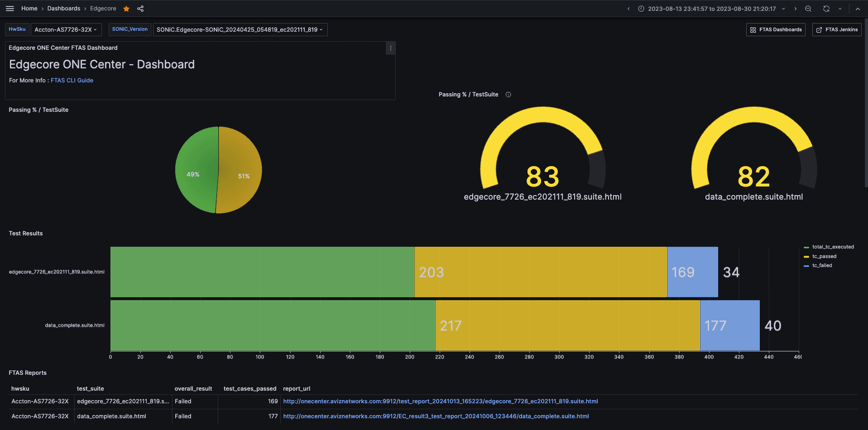Open FTAS Dashboards links menu
The image size is (868, 430).
click(x=776, y=29)
